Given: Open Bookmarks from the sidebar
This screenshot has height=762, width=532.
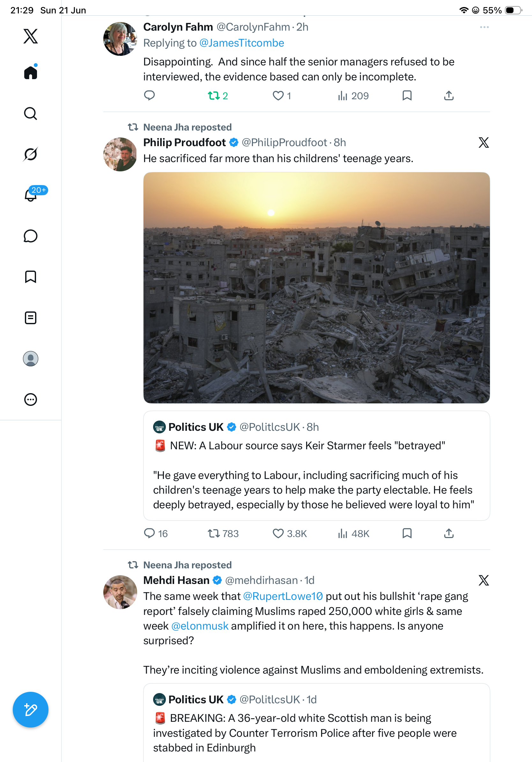Looking at the screenshot, I should [x=31, y=277].
